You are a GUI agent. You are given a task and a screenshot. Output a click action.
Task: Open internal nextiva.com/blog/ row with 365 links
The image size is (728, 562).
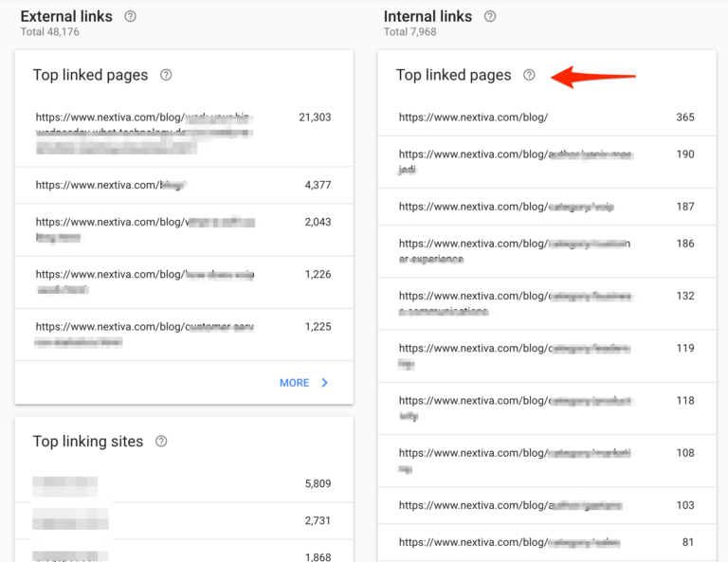pos(546,118)
